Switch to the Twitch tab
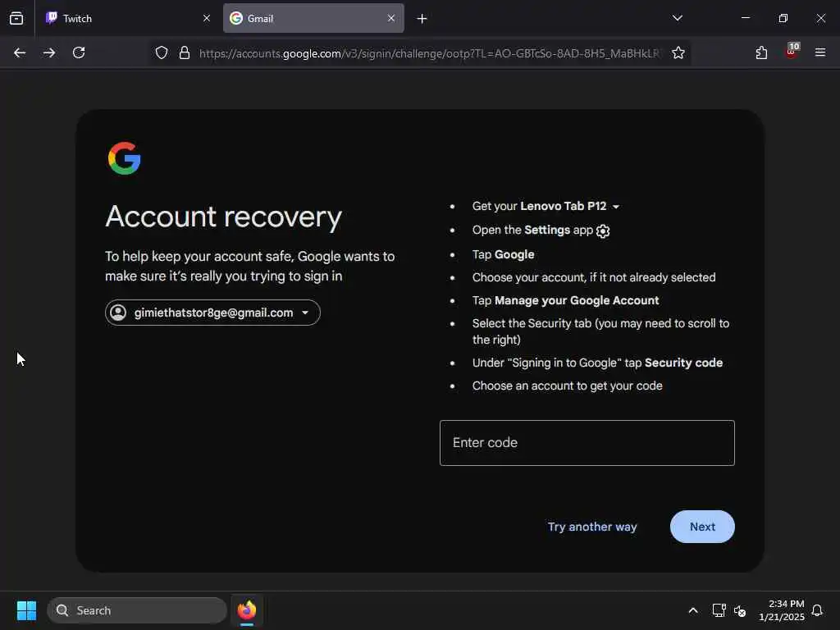The image size is (840, 630). tap(129, 18)
